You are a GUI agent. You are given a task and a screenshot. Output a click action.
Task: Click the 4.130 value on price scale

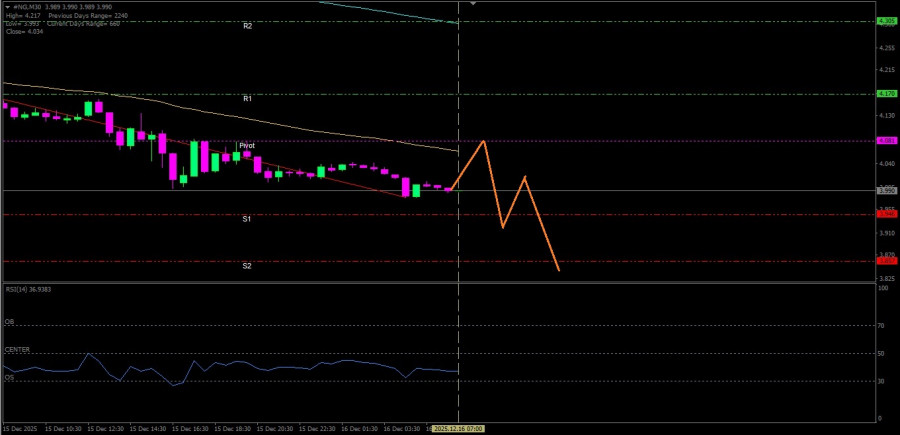pos(886,116)
